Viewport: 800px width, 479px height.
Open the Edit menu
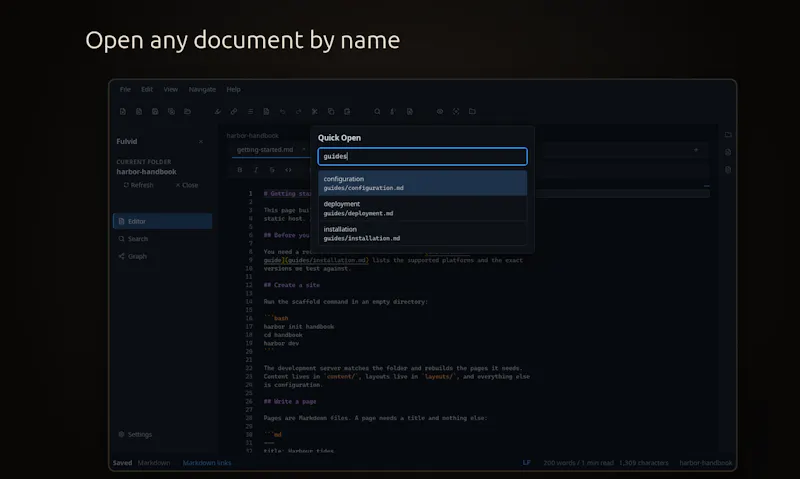[x=147, y=89]
